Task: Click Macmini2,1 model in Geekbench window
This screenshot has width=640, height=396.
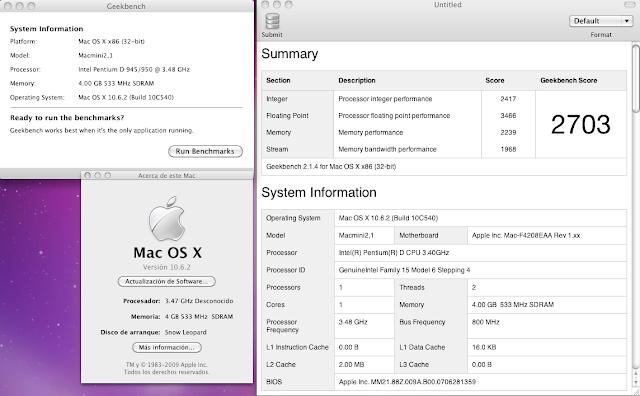Action: pos(96,55)
